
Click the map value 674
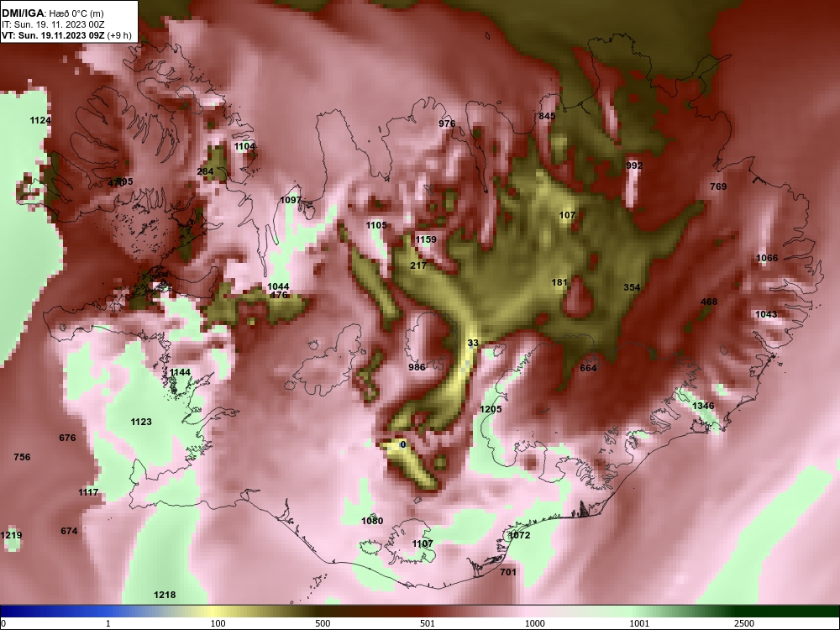pyautogui.click(x=69, y=531)
